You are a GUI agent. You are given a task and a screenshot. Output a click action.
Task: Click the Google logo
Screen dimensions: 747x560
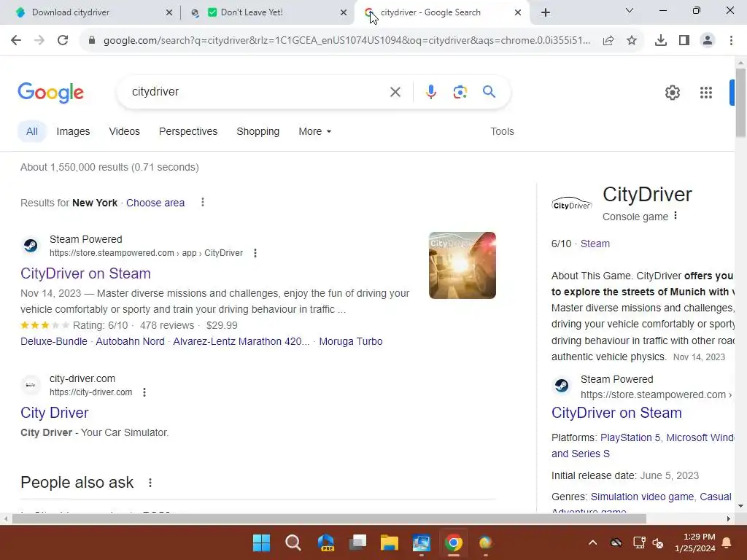click(50, 93)
